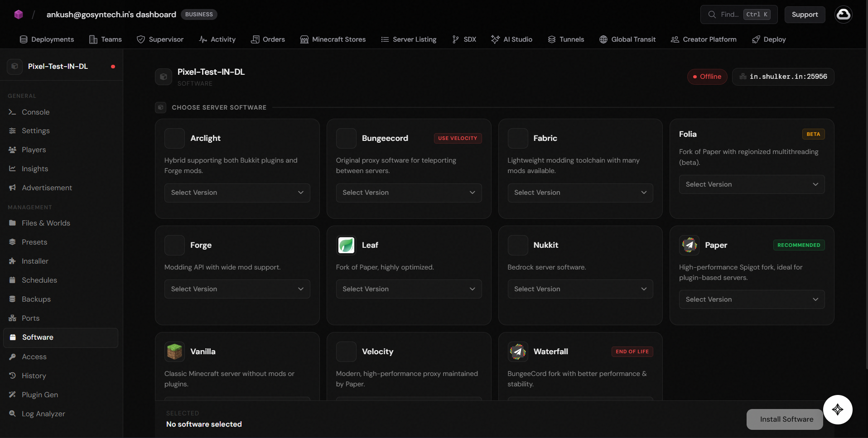Click the Players group icon in sidebar
This screenshot has height=438, width=868.
[12, 149]
